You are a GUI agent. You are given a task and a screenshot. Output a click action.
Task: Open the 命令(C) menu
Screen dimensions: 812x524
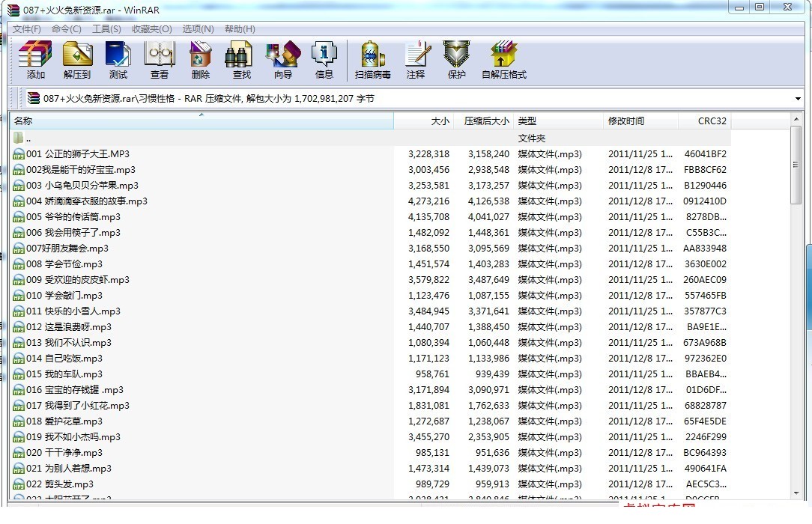(66, 29)
